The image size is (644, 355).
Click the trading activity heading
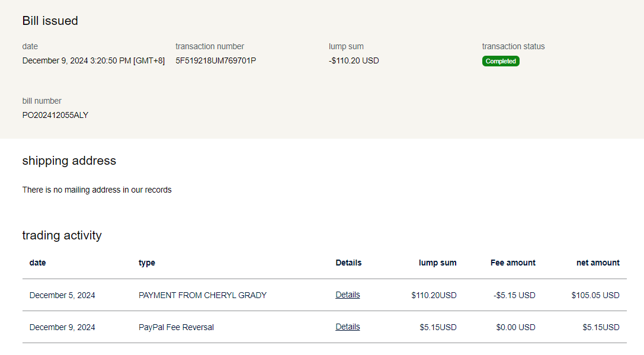(x=62, y=235)
